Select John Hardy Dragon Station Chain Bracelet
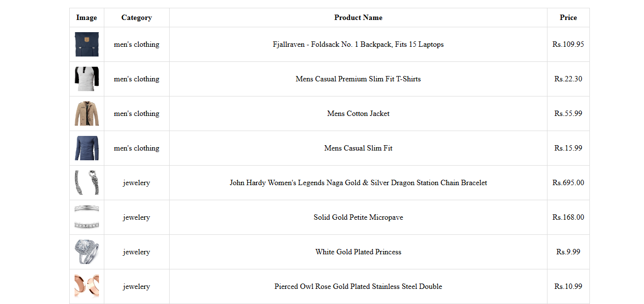The image size is (644, 304). pos(358,183)
